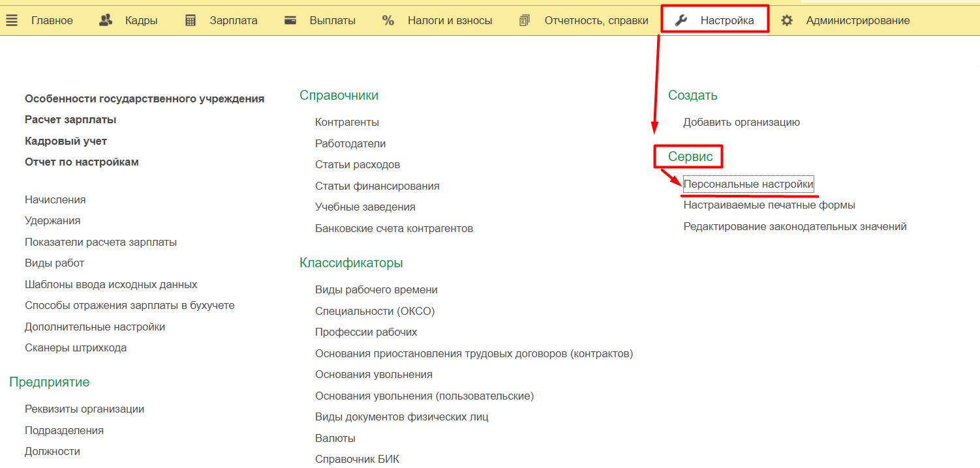980x468 pixels.
Task: Click the people icon beside Кадры
Action: point(106,20)
